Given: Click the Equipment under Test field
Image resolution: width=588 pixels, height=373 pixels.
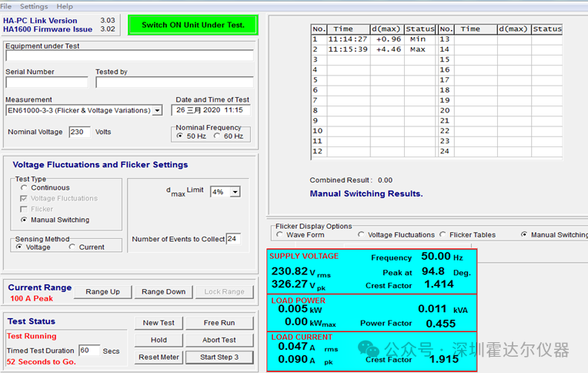Looking at the screenshot, I should 129,56.
